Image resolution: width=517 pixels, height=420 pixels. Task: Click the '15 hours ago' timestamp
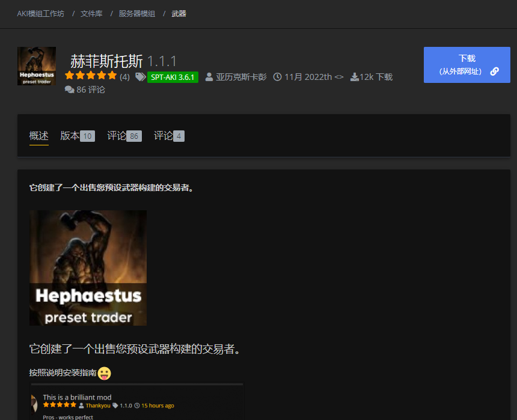(158, 406)
